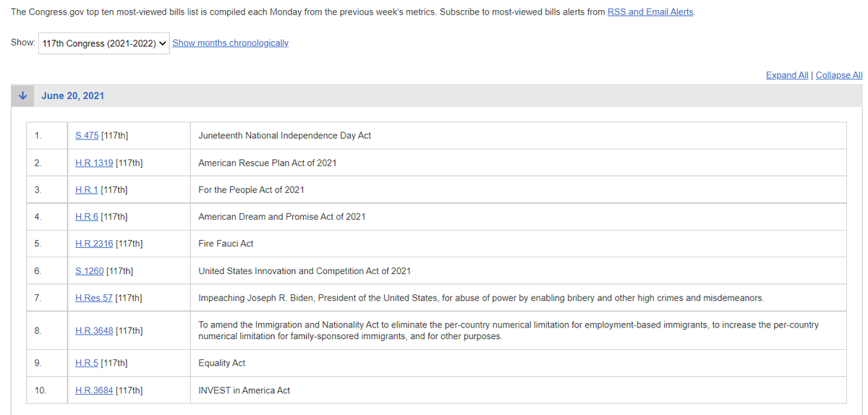868x415 pixels.
Task: Open bill H.R.6 link
Action: 87,217
